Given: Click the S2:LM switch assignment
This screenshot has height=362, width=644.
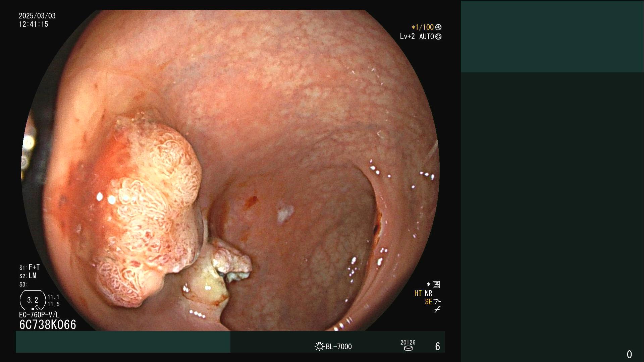Looking at the screenshot, I should [28, 276].
